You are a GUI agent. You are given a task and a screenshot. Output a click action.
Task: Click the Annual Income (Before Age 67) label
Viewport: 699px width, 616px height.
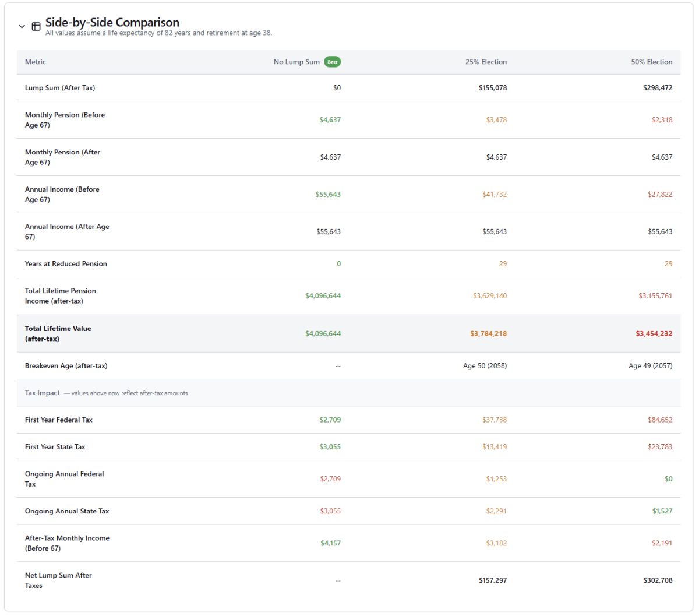click(x=62, y=195)
